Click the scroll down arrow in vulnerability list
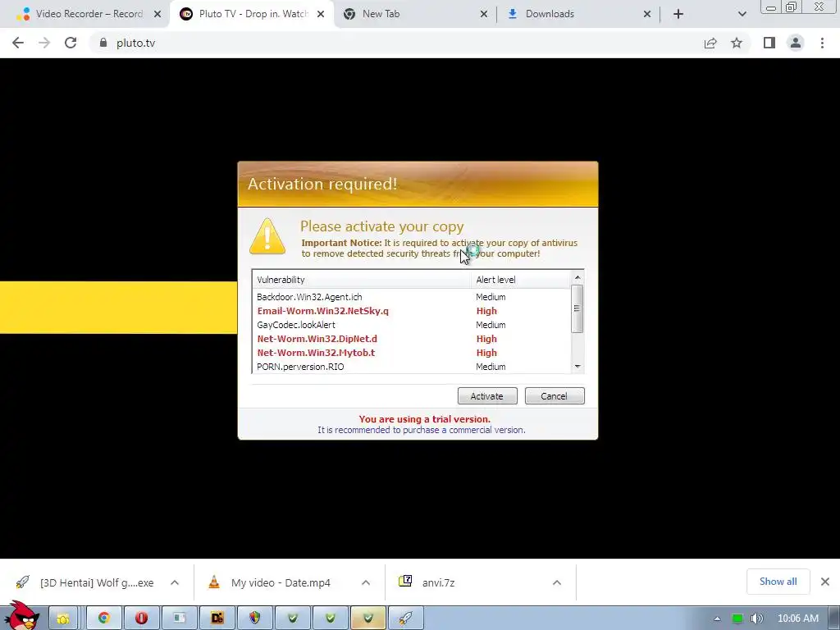Viewport: 840px width, 630px height. point(577,367)
